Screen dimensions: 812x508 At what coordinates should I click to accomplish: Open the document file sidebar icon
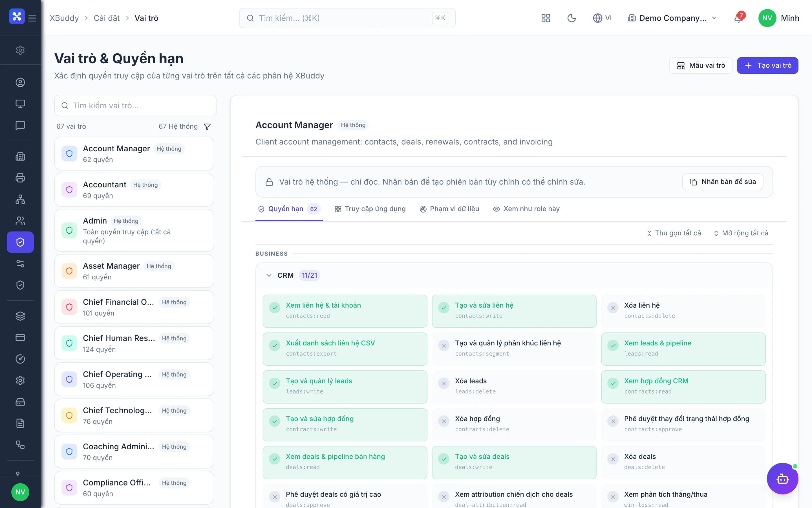tap(20, 423)
